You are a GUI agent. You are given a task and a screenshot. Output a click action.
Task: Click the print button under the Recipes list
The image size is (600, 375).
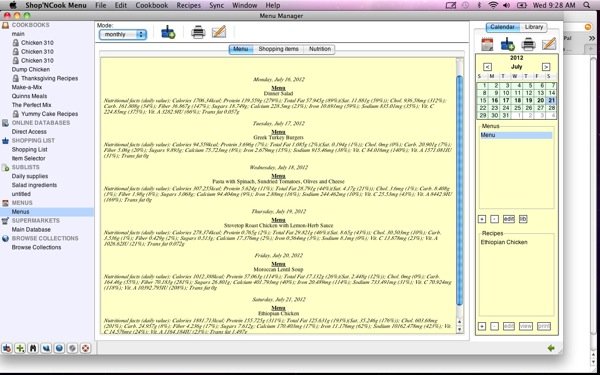point(544,326)
